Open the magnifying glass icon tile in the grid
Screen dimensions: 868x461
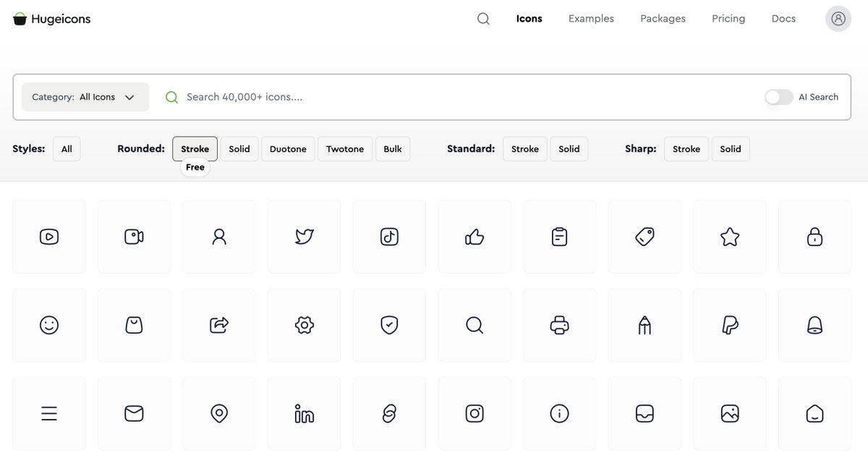[x=475, y=325]
